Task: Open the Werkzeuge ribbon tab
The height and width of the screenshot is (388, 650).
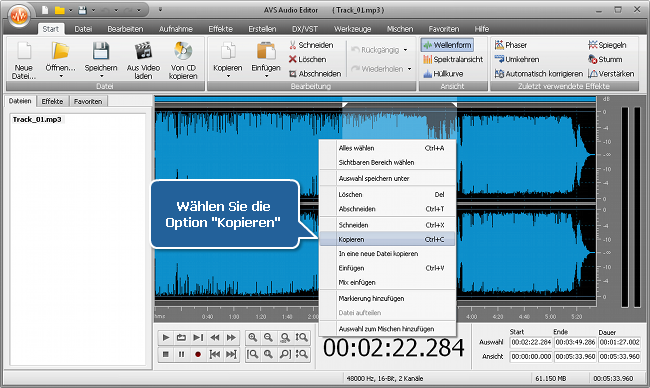Action: 352,29
